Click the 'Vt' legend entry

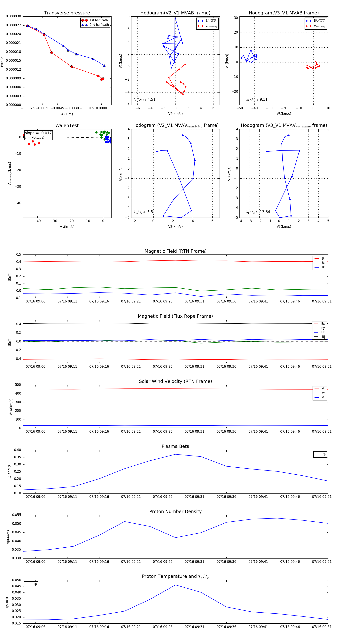(x=320, y=393)
